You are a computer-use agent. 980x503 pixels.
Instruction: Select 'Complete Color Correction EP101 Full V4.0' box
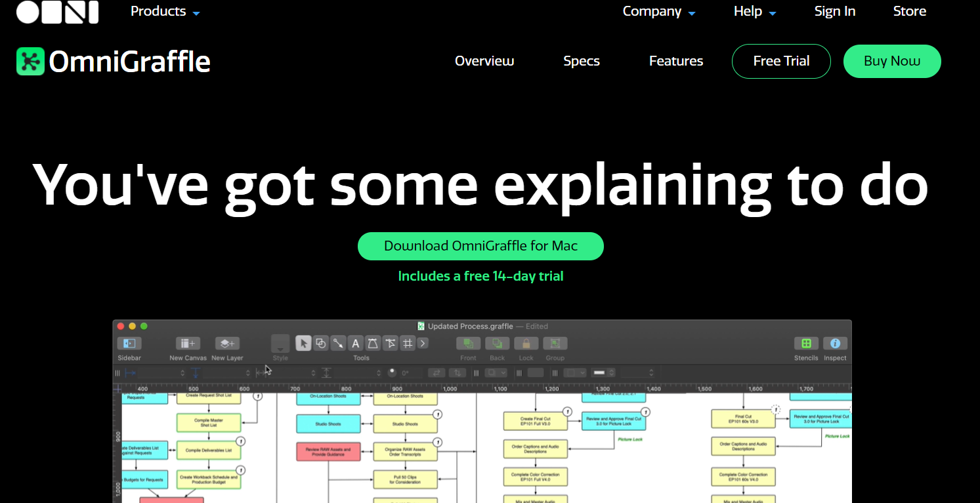(536, 476)
